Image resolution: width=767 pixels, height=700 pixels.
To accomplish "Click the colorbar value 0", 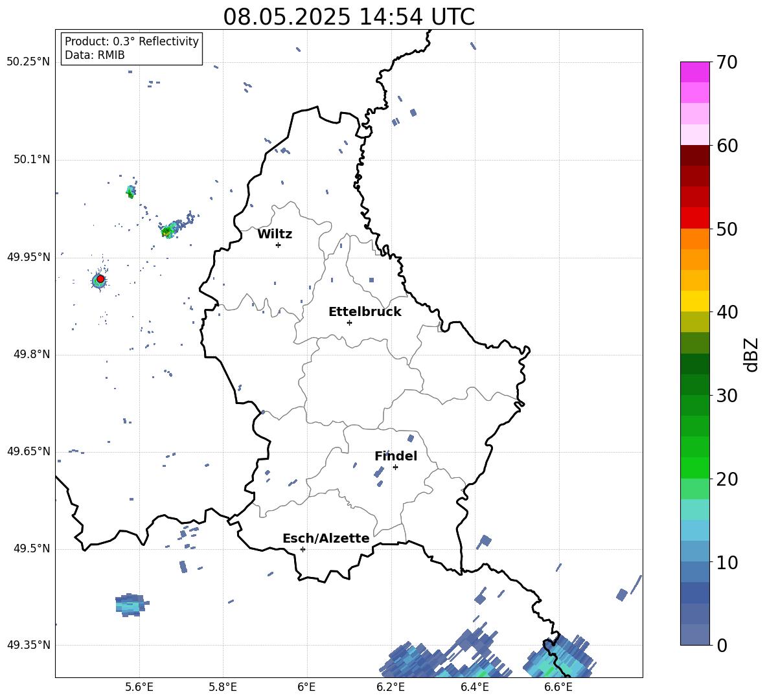I will point(722,645).
